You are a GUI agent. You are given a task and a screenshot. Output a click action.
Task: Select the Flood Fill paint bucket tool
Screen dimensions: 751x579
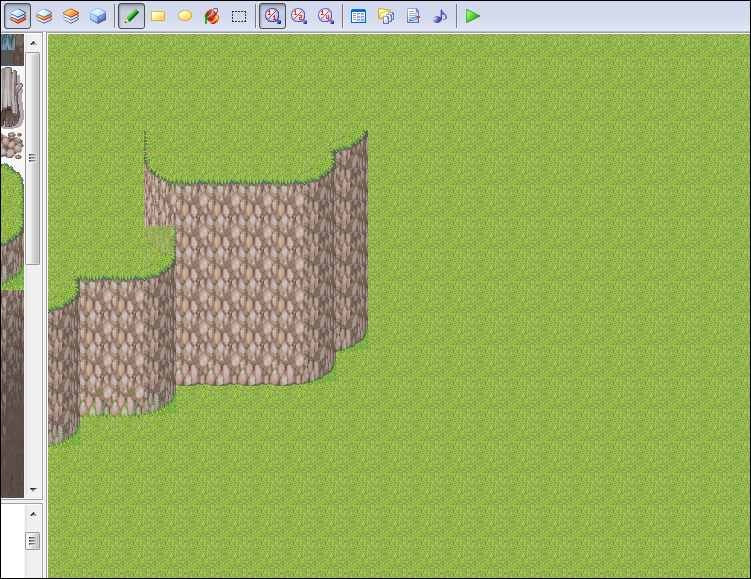coord(212,16)
